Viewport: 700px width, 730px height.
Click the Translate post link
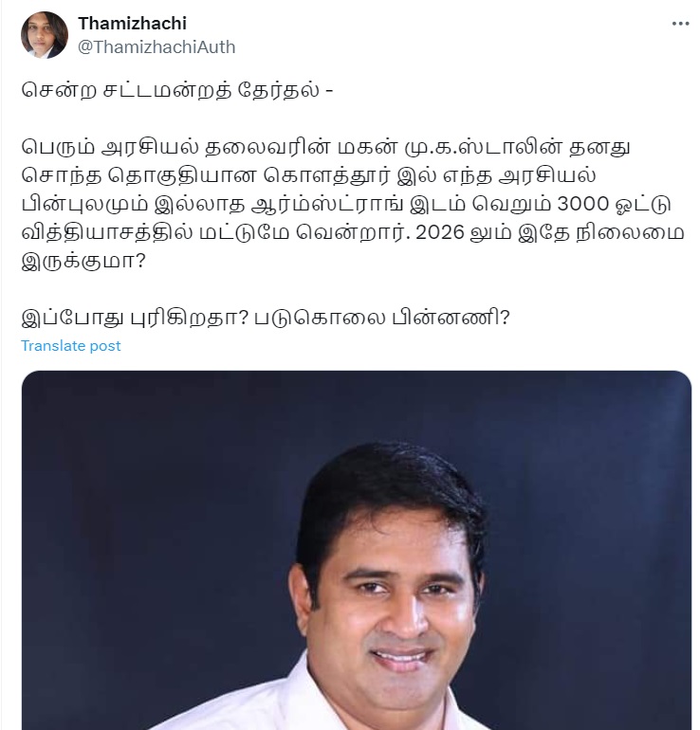tap(71, 346)
